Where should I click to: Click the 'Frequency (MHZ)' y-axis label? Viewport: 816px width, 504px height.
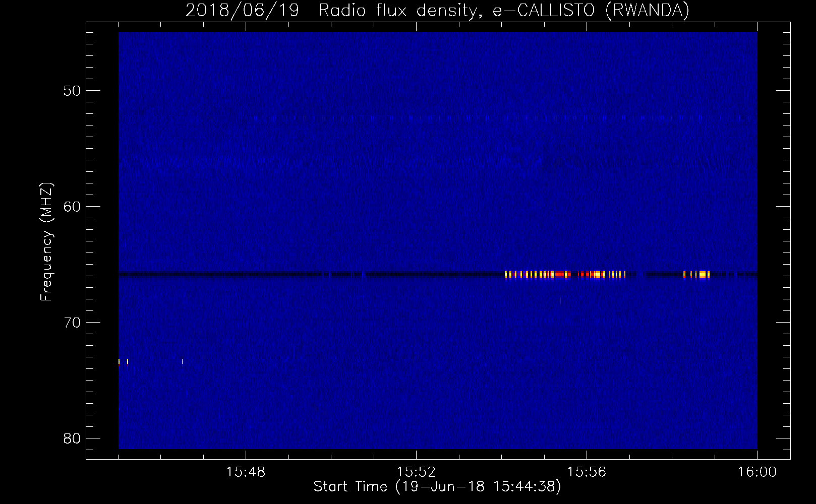click(46, 242)
